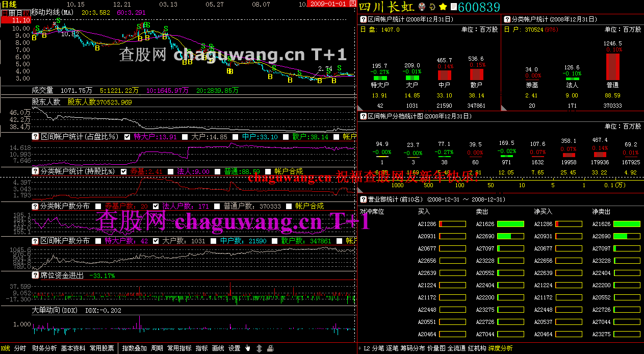
Task: Click the up-down arrow icon in toolbar
Action: (259, 348)
